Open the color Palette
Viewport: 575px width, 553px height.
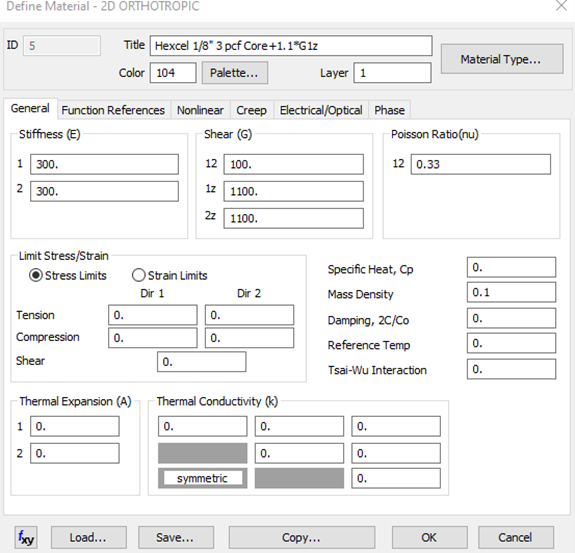235,73
